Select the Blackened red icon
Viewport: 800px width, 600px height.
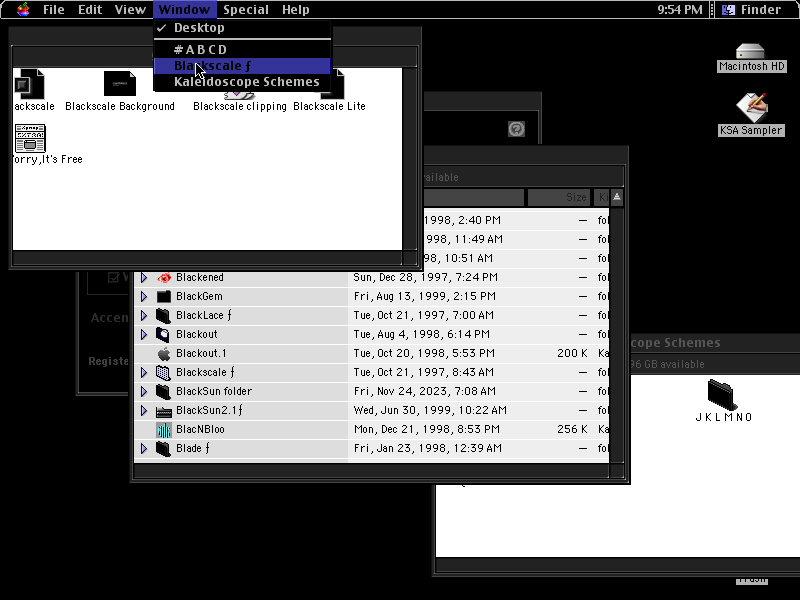click(x=164, y=278)
